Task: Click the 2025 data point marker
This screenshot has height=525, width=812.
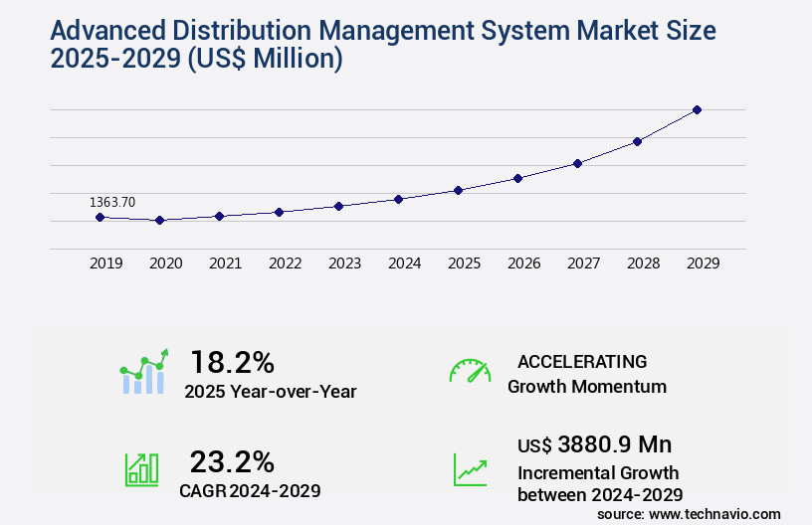Action: [458, 190]
